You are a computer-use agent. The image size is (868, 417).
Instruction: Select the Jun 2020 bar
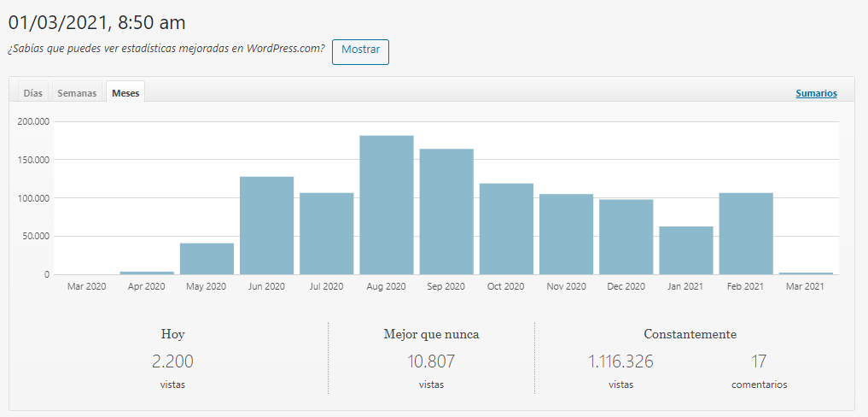point(266,226)
